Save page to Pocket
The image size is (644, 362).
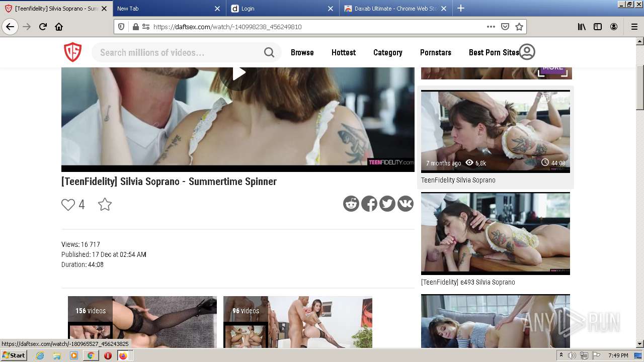(505, 27)
